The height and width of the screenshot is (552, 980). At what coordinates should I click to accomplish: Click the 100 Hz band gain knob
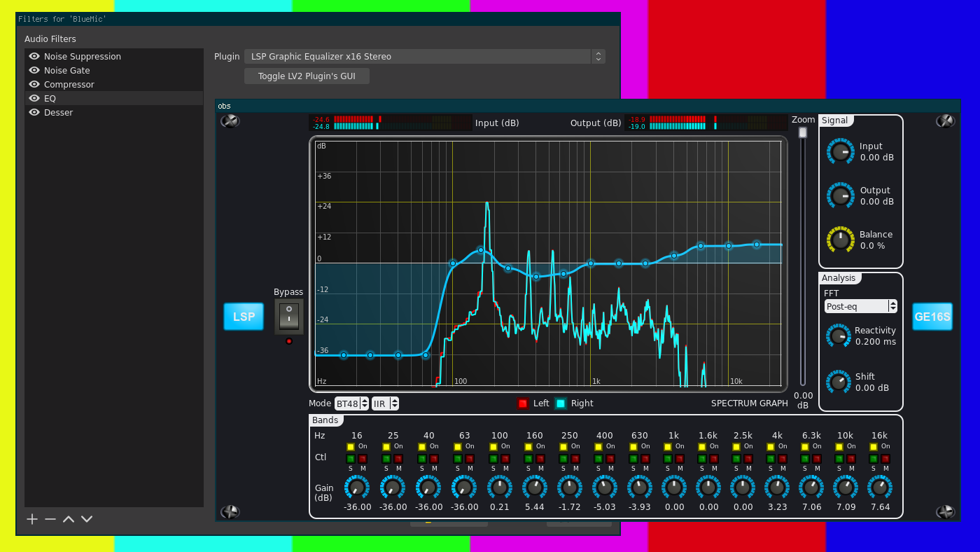[x=499, y=488]
